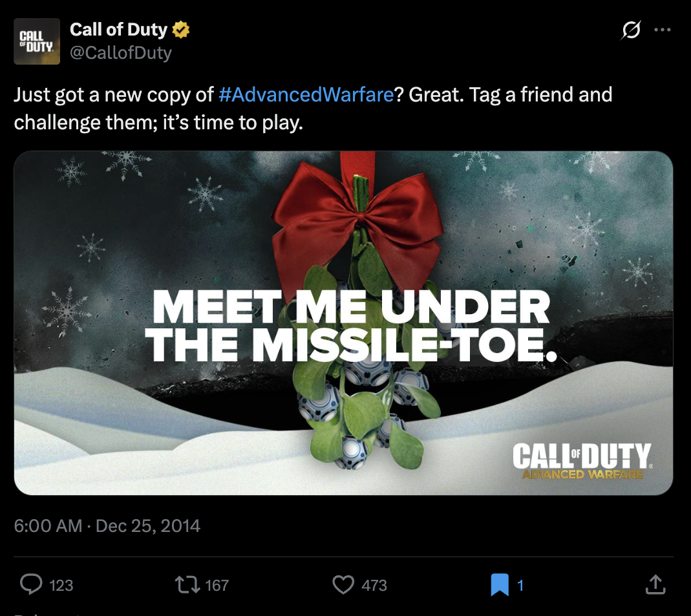Click the Advanced Warfare logo in image
This screenshot has height=616, width=691.
pyautogui.click(x=582, y=461)
